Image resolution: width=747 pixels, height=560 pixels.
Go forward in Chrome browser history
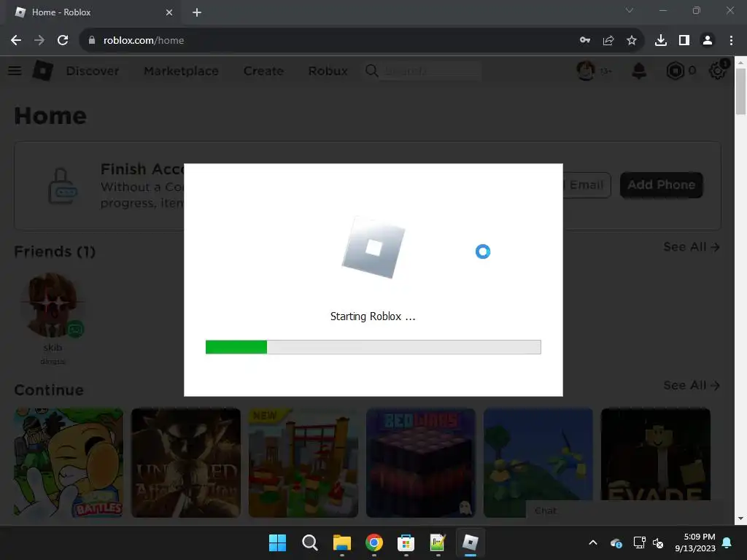[39, 41]
